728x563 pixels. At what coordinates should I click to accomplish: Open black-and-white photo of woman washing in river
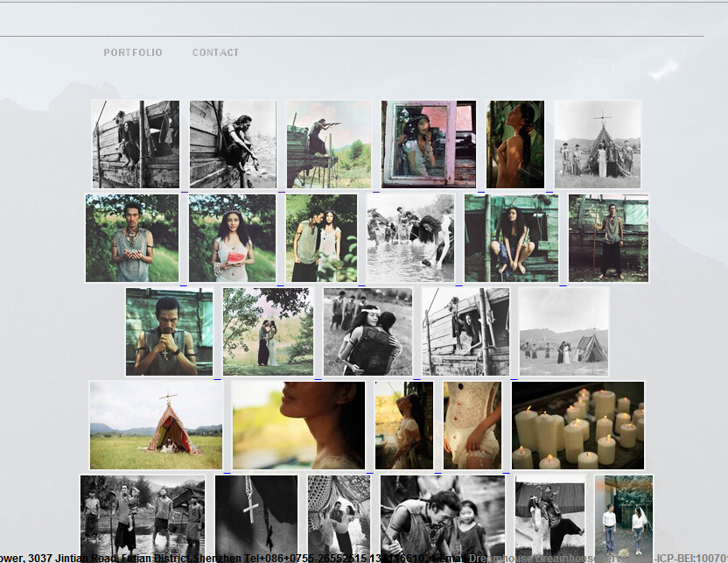coord(410,238)
